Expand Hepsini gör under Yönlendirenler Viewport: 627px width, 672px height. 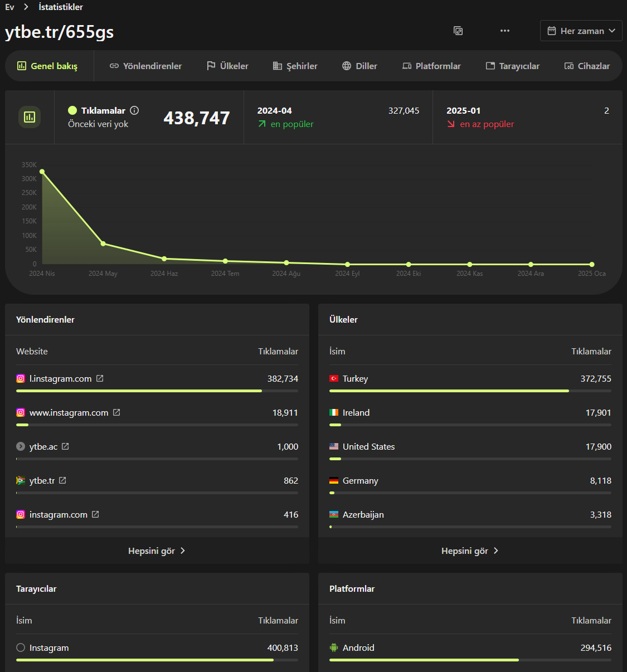pyautogui.click(x=157, y=551)
